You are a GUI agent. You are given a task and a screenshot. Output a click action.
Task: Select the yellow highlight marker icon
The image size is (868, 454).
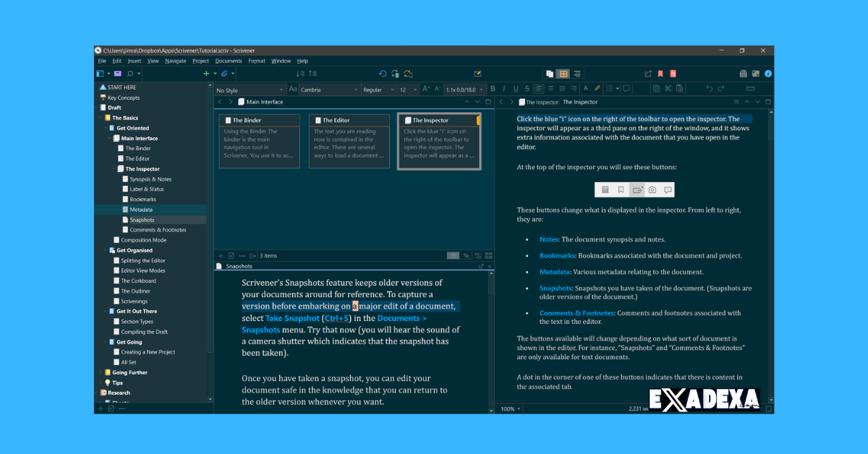(x=597, y=88)
